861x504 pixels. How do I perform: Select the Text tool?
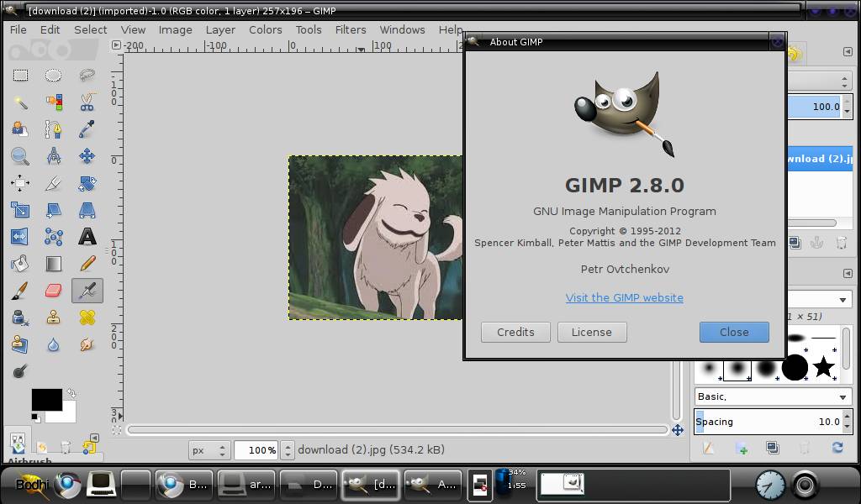point(87,237)
